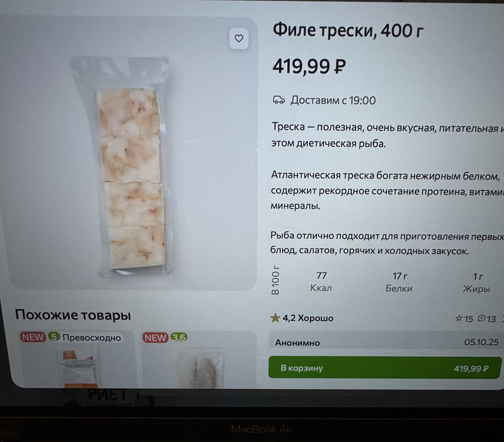Click the NEW badge on first similar product

33,337
